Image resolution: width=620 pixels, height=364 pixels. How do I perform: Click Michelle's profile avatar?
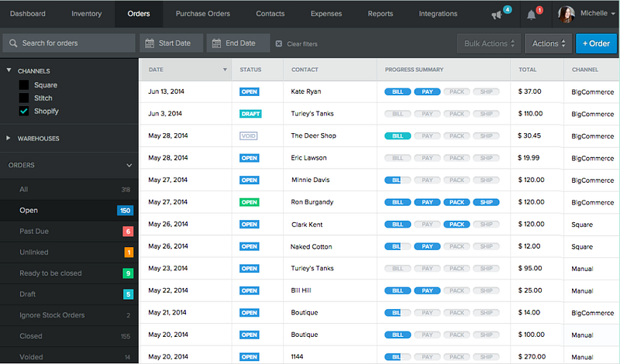[566, 14]
